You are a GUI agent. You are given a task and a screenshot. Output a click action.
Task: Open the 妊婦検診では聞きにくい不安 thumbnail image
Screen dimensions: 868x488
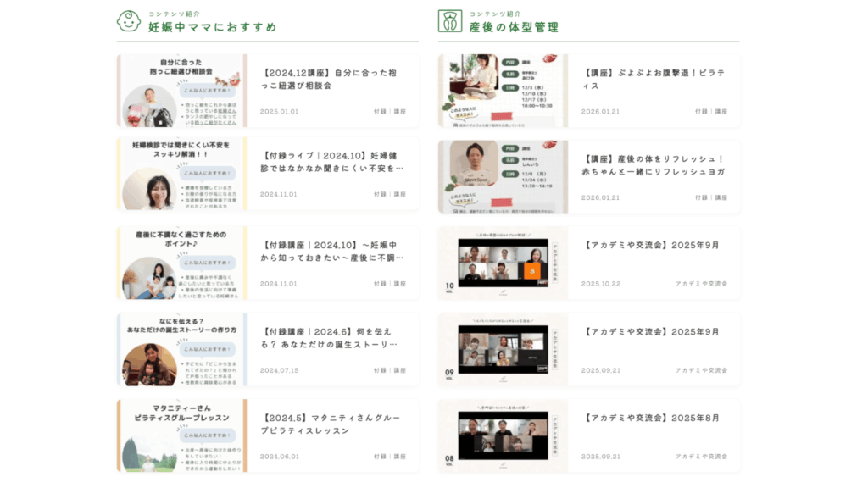pyautogui.click(x=181, y=174)
